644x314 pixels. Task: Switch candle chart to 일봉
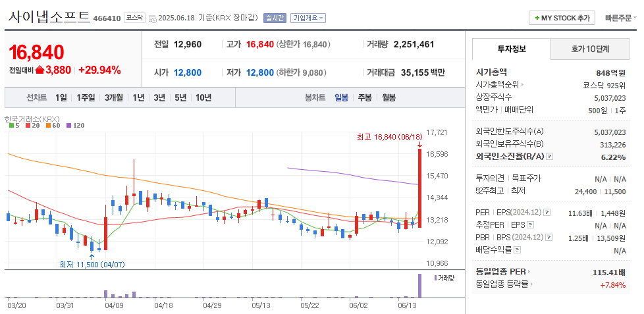pos(341,97)
